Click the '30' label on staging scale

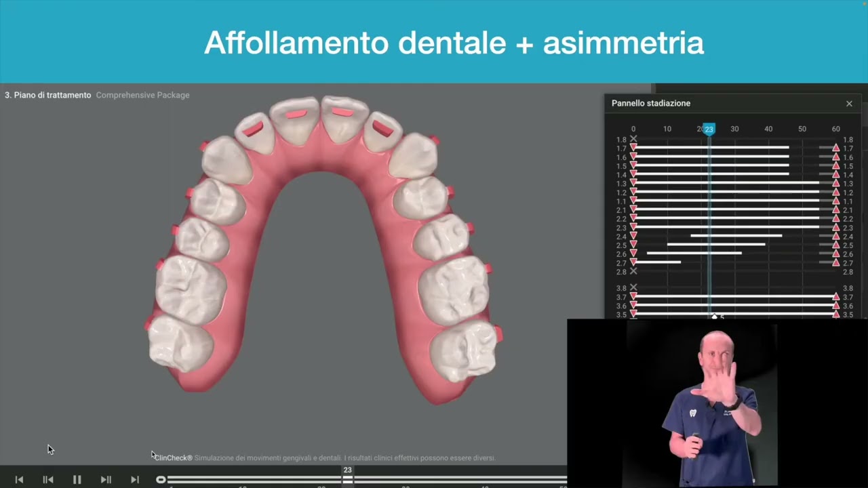[x=734, y=129]
